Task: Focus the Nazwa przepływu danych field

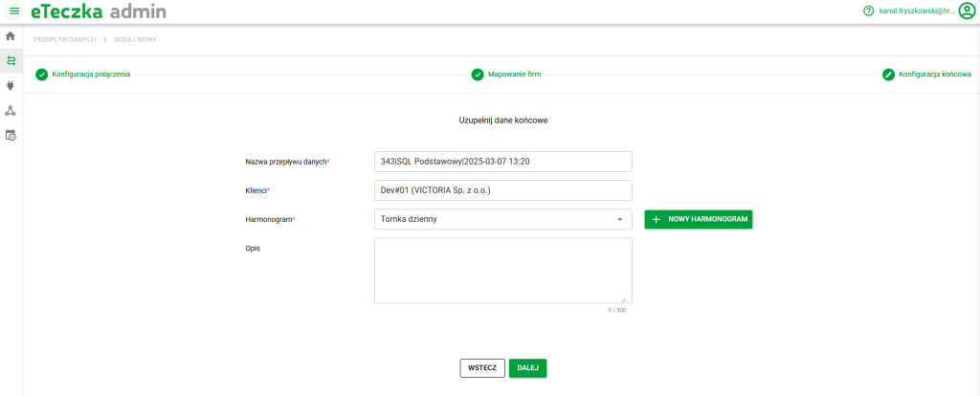Action: pos(503,162)
